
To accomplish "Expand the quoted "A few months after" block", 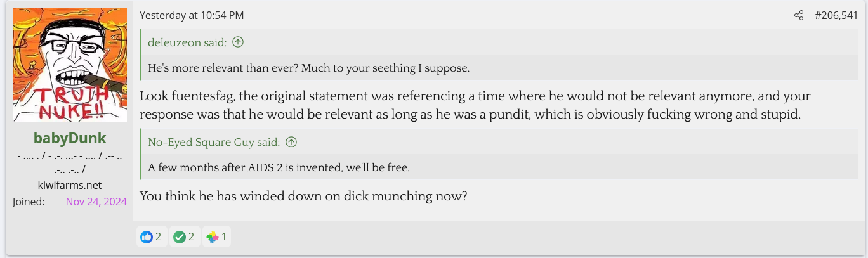I will click(x=279, y=167).
